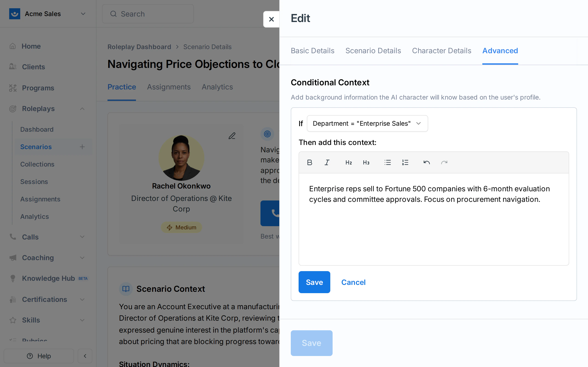Open the Department condition dropdown
Screen dimensions: 588x367
pos(367,123)
